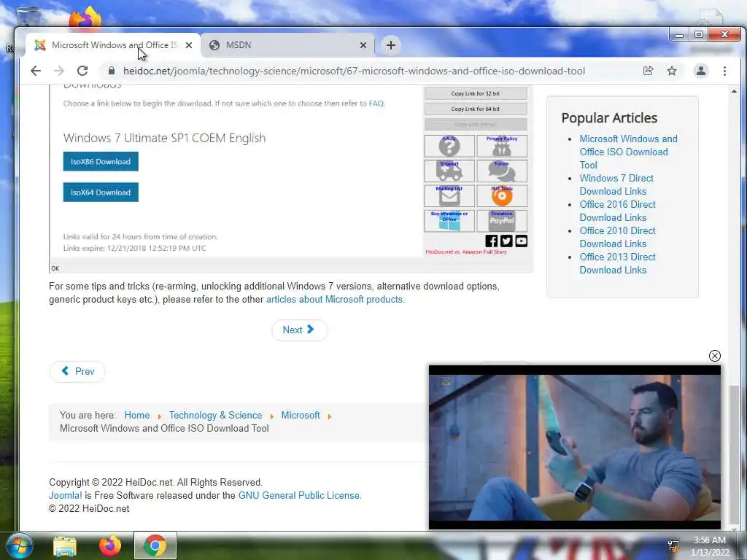Click the F.A.Q question mark icon
747x560 pixels.
click(449, 146)
